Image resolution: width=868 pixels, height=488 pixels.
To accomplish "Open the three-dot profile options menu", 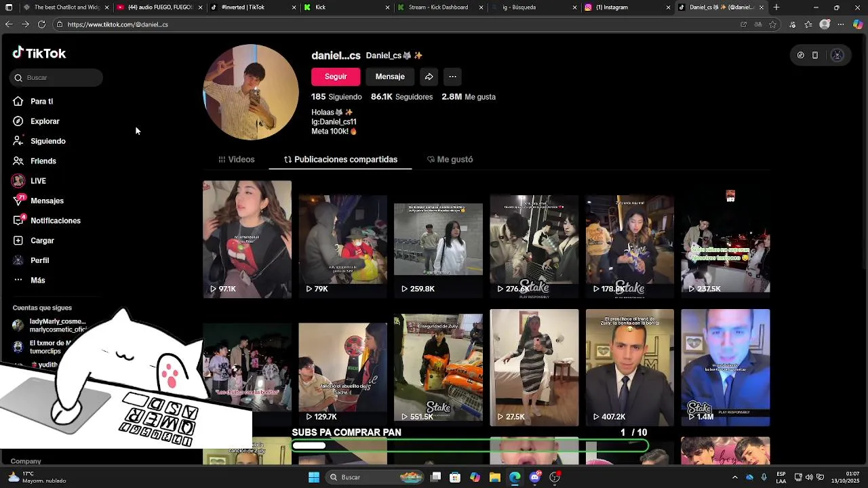I will [452, 77].
